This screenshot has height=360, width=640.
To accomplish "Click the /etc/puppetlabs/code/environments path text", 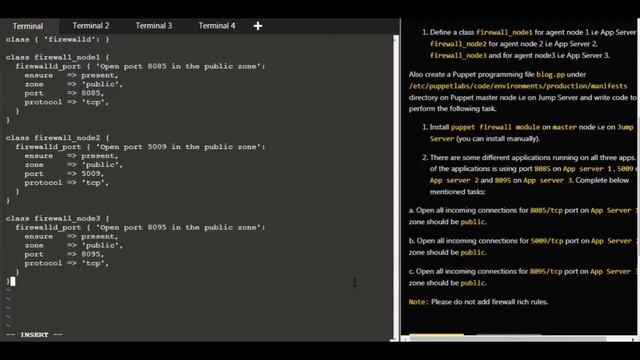I will (518, 86).
